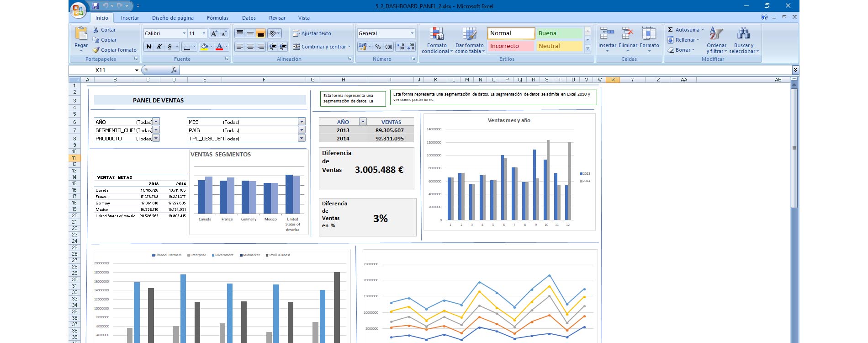Click the Pegar paste icon
This screenshot has height=343, width=868.
click(81, 34)
